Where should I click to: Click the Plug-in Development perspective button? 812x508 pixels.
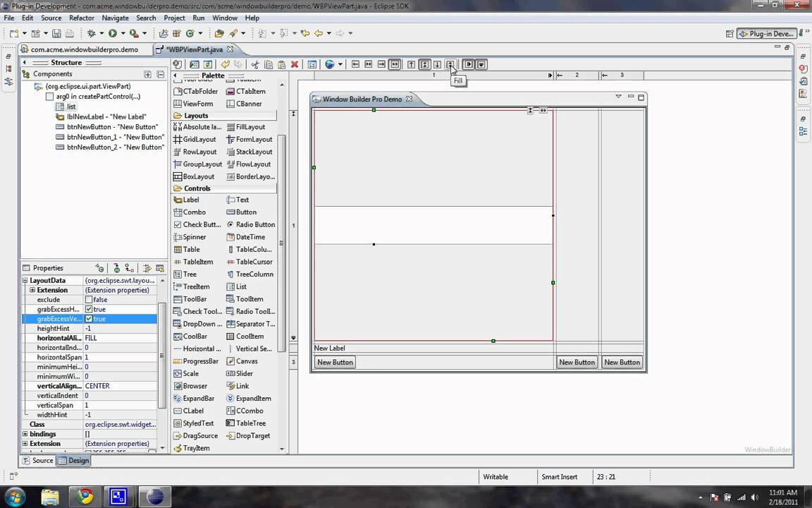[768, 34]
